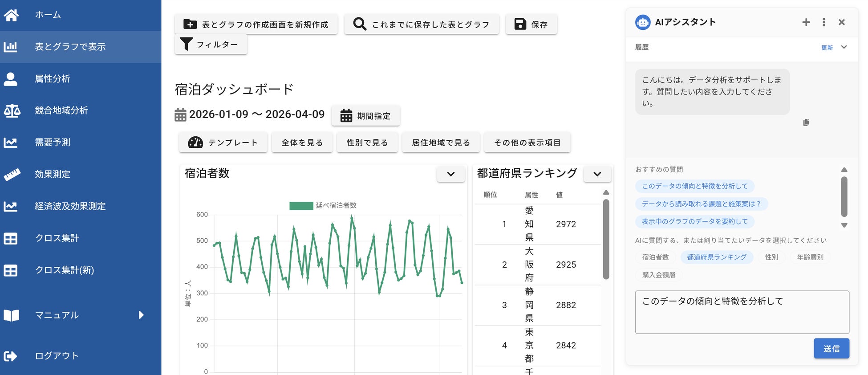Click the calendar icon beside the date range

[x=180, y=115]
